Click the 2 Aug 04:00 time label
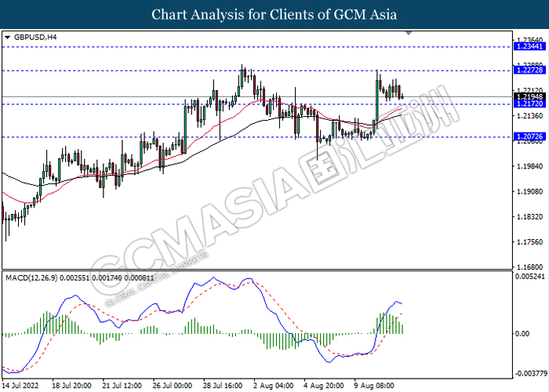Image resolution: width=549 pixels, height=392 pixels. click(x=274, y=386)
